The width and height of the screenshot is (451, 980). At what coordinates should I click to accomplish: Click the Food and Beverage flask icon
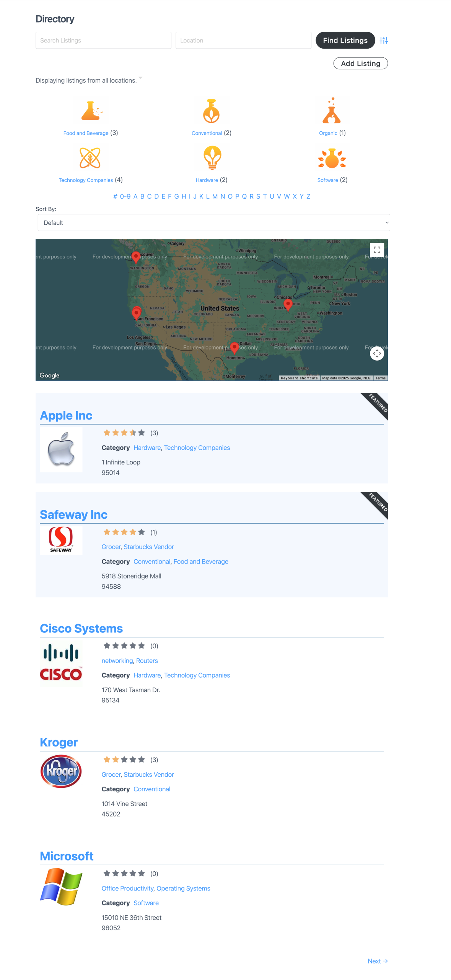(x=91, y=111)
